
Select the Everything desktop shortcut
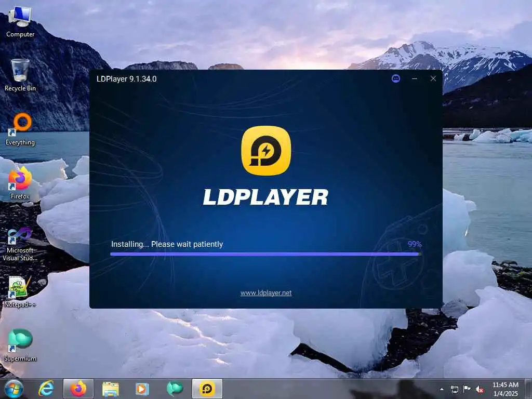pyautogui.click(x=20, y=129)
